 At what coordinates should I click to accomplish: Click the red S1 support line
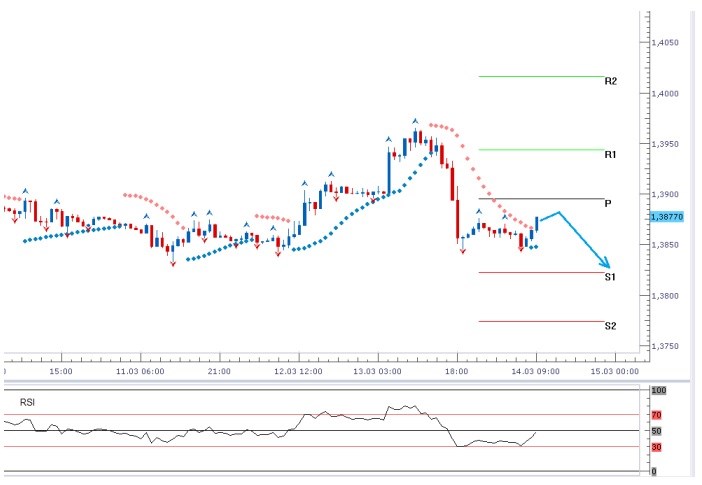pos(541,272)
